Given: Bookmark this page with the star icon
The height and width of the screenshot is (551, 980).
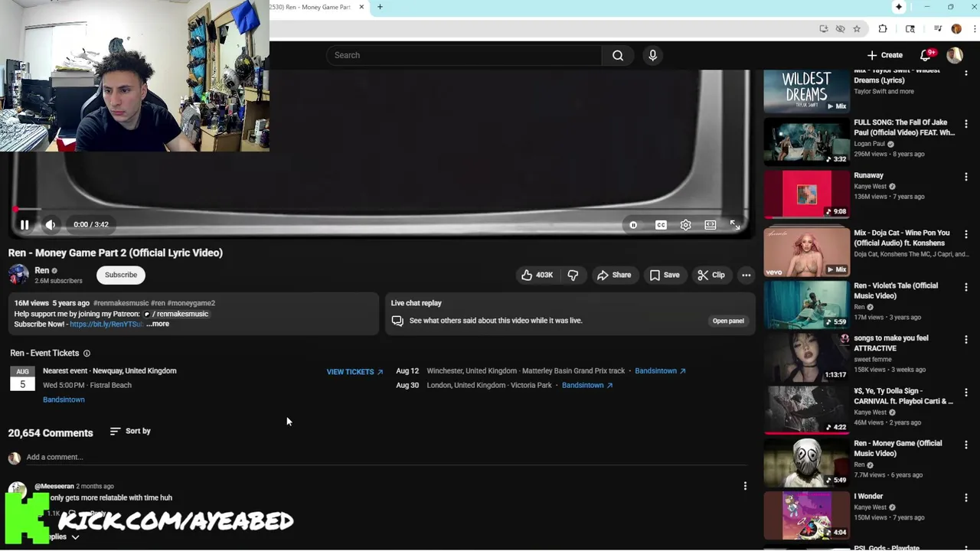Looking at the screenshot, I should click(x=857, y=29).
